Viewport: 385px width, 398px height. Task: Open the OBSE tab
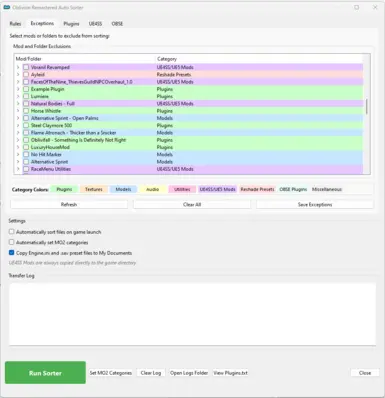117,24
